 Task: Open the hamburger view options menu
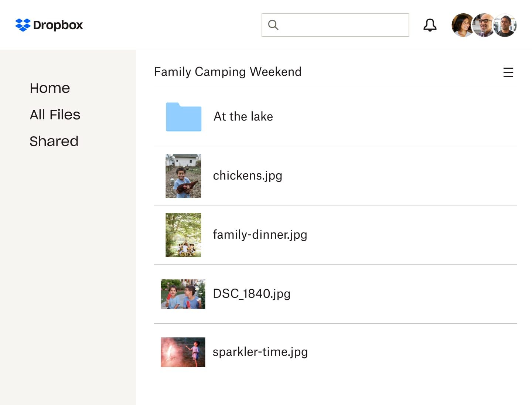[x=508, y=72]
